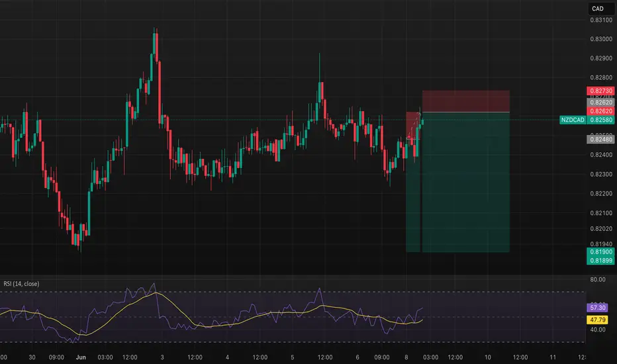This screenshot has height=364, width=617.
Task: Click the red 0.82730 stop level tag
Action: pyautogui.click(x=601, y=91)
